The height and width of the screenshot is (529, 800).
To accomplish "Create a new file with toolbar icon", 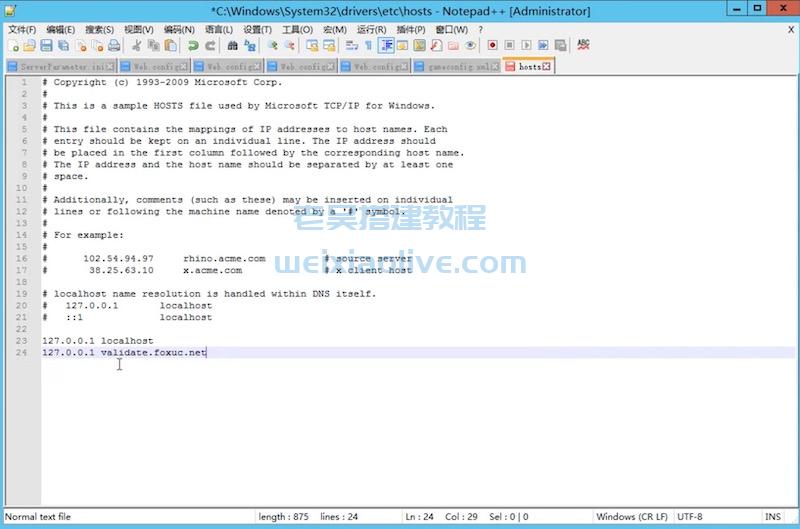I will [13, 46].
